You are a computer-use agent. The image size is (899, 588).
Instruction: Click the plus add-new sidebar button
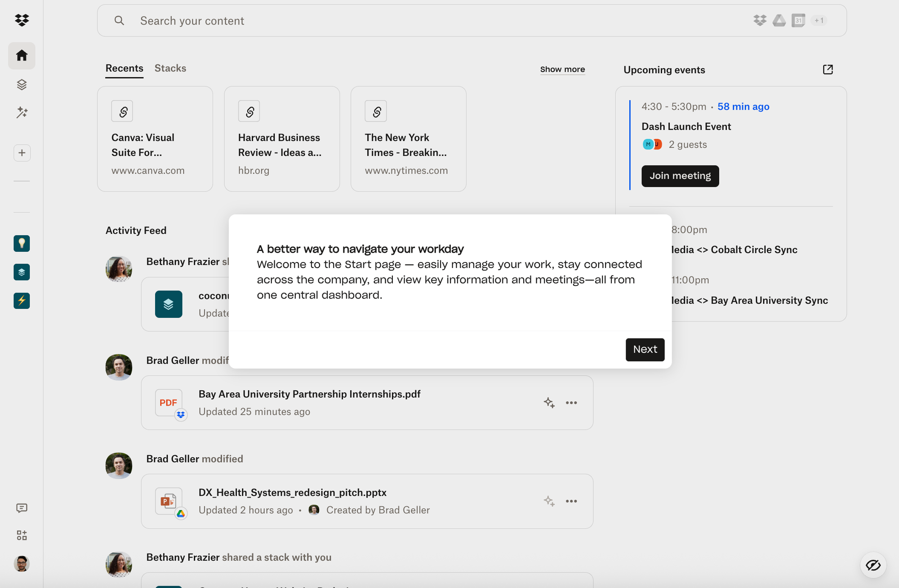click(x=22, y=153)
